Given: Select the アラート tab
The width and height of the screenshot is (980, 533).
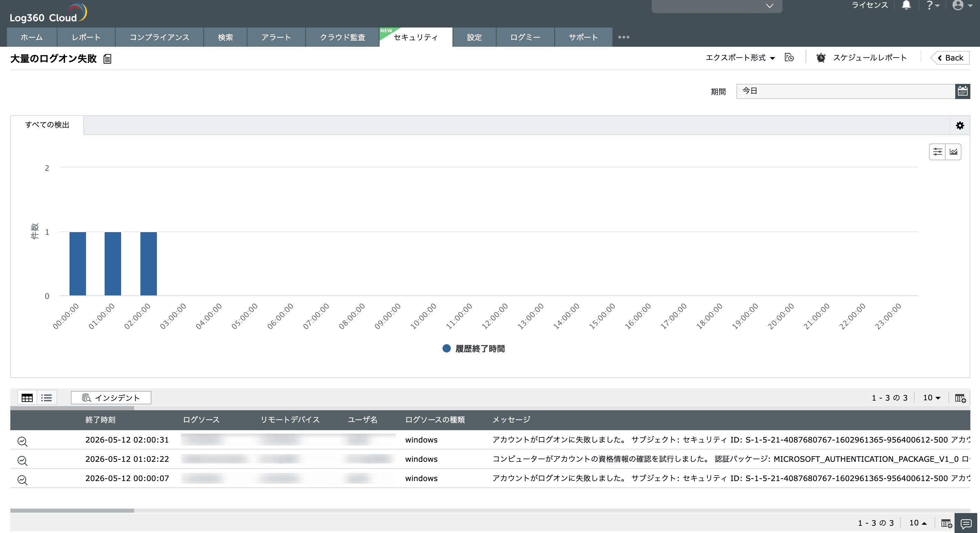Looking at the screenshot, I should pos(276,37).
